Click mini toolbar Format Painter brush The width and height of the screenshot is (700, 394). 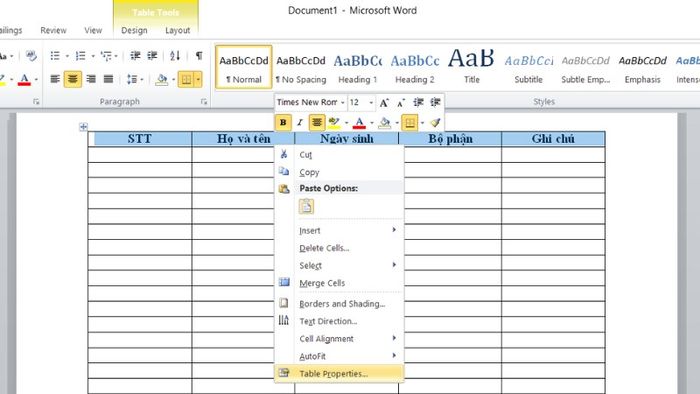point(435,122)
